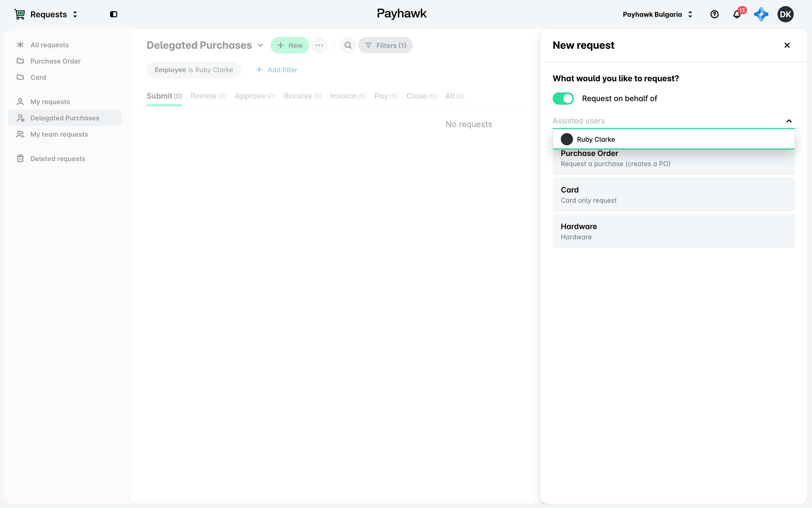Open the Filters (1) button

pos(385,45)
